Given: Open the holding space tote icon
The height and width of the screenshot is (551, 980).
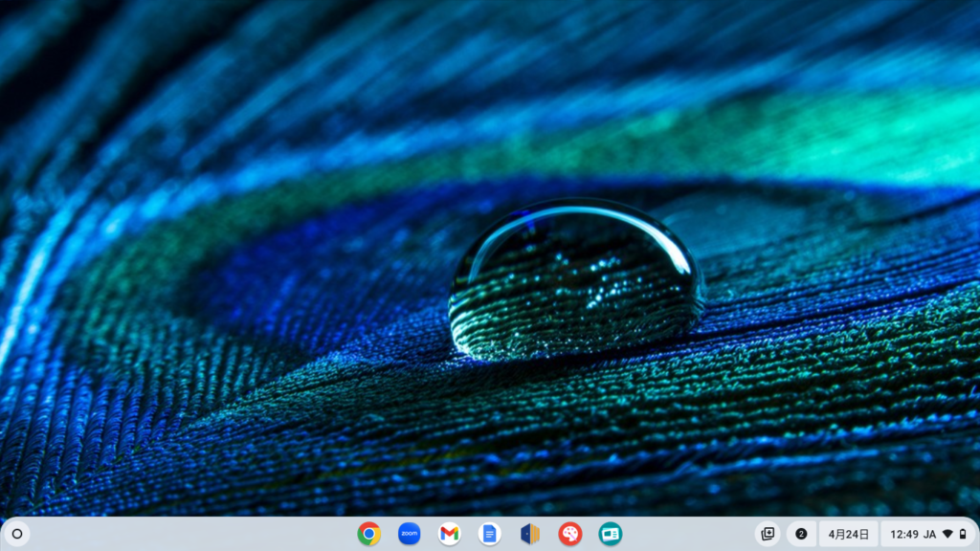Looking at the screenshot, I should pyautogui.click(x=768, y=534).
